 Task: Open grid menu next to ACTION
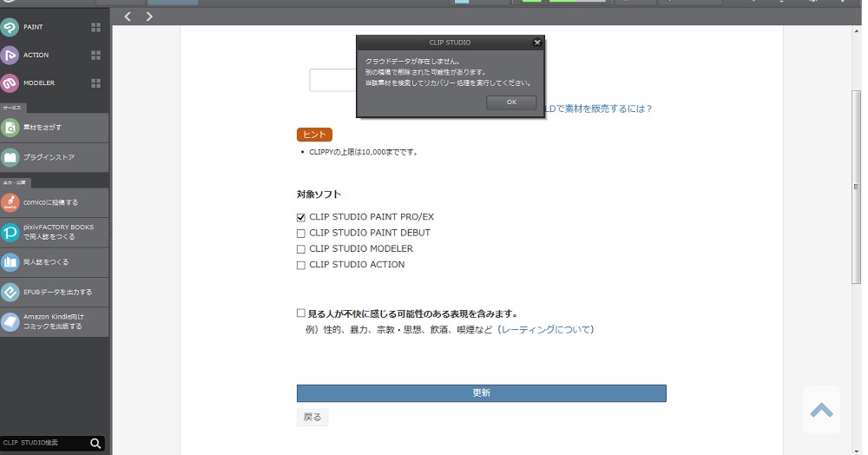tap(95, 56)
